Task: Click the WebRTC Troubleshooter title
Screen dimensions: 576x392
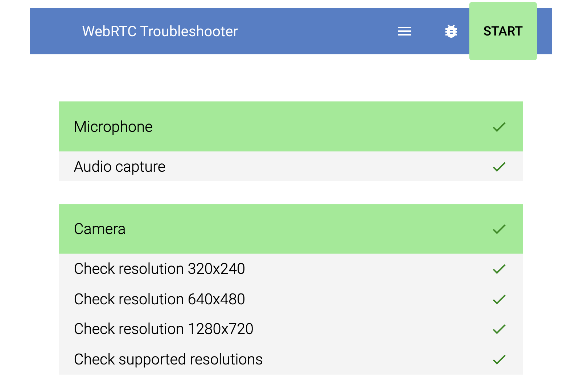Action: click(160, 32)
